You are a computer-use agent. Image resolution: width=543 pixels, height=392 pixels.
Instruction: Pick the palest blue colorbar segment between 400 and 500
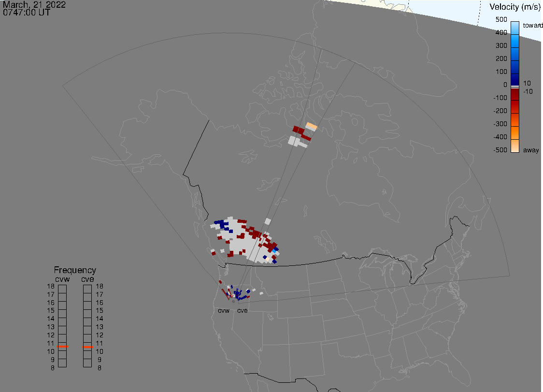point(515,28)
